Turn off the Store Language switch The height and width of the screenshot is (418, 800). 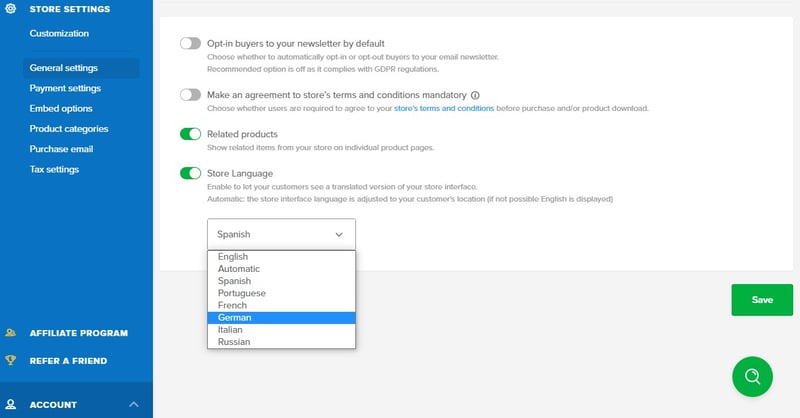click(x=190, y=173)
